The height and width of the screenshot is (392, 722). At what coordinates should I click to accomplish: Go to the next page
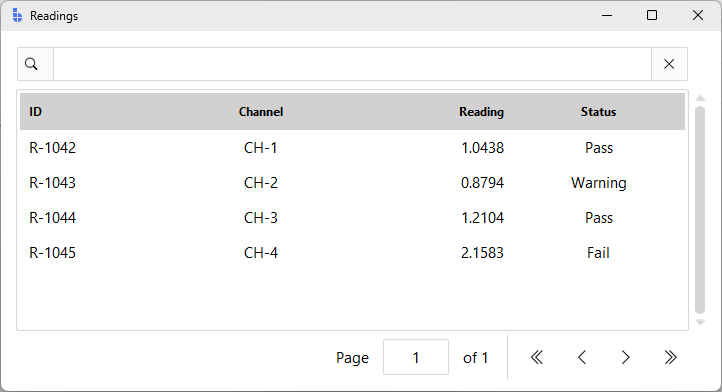point(625,357)
